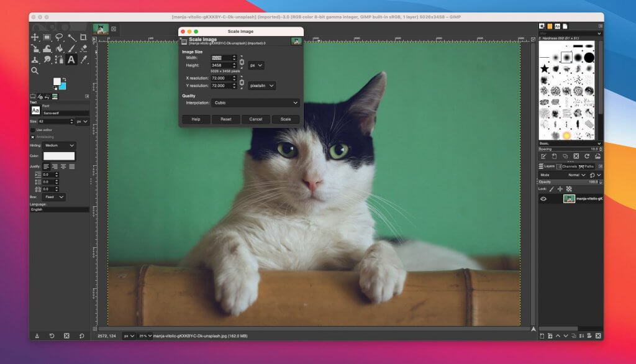This screenshot has height=364, width=636.
Task: Open the px unit dropdown in Scale Image
Action: coord(256,65)
